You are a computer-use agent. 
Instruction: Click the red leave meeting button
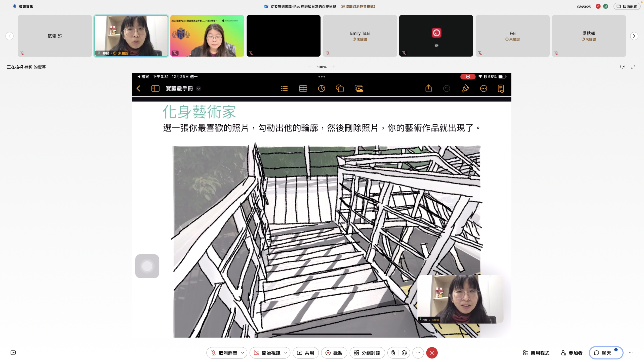[x=432, y=353]
